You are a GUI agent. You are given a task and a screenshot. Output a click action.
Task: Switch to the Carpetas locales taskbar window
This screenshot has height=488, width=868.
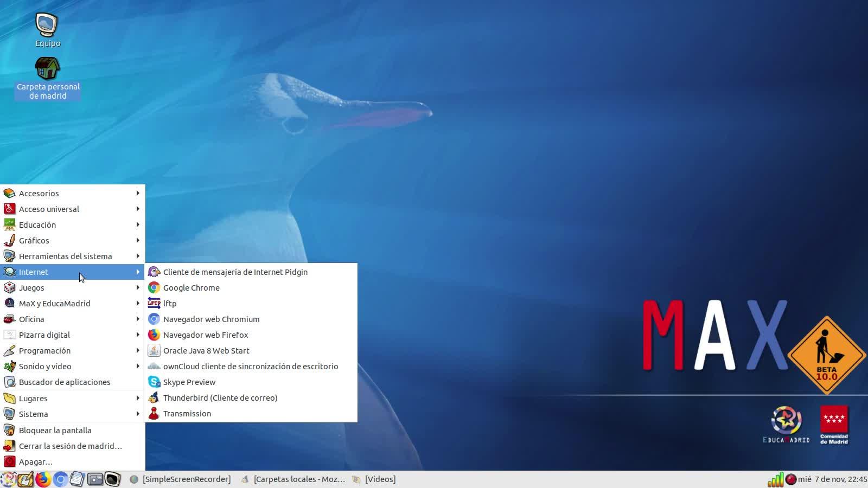click(x=292, y=479)
